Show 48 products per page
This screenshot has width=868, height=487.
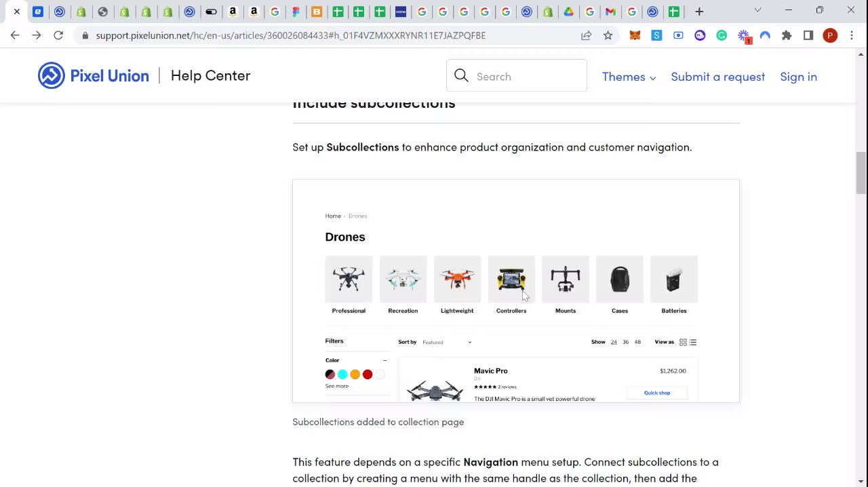pos(637,342)
